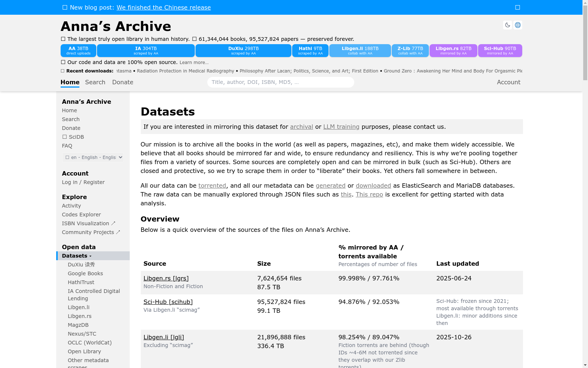Image resolution: width=588 pixels, height=368 pixels.
Task: Follow the downloaded link
Action: click(x=373, y=185)
